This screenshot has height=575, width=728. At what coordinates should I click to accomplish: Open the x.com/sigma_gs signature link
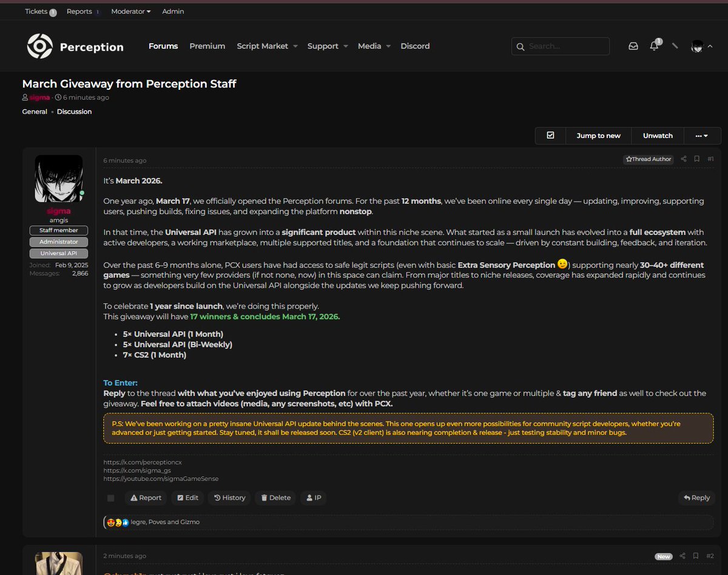coord(137,470)
